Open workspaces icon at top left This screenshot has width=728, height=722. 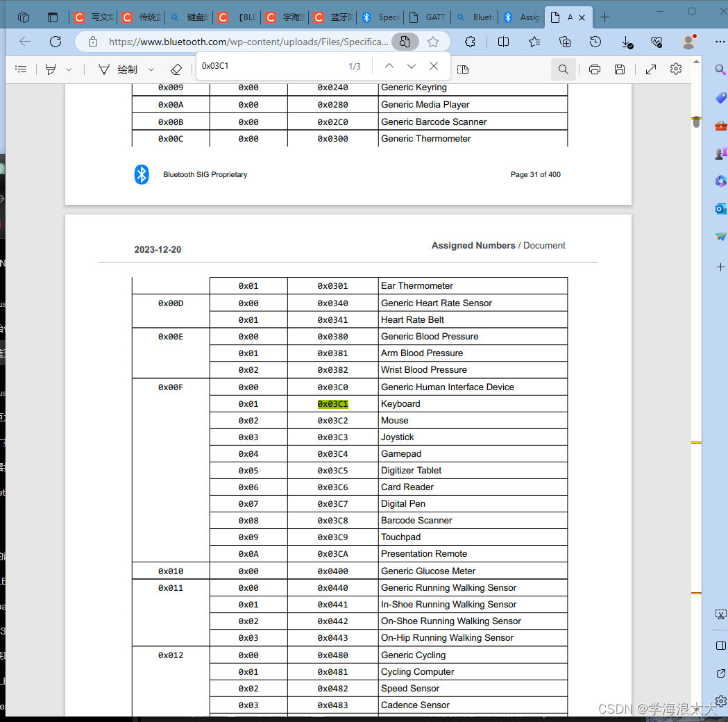coord(24,17)
